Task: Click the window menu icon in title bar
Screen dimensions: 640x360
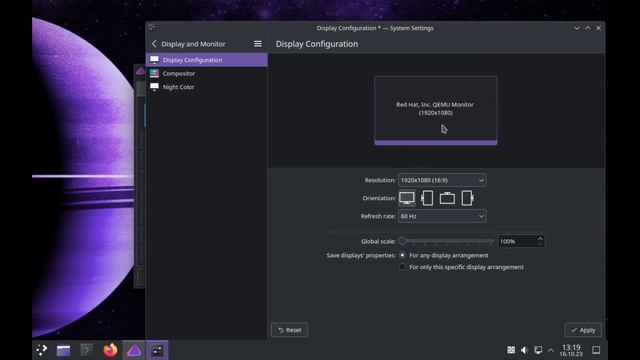Action: tap(152, 28)
